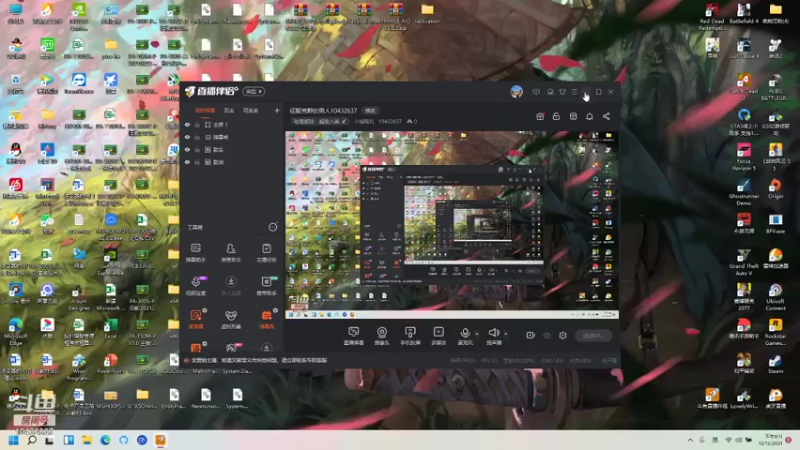The height and width of the screenshot is (450, 800).
Task: Click settings cog on first orange tool
Action: (205, 310)
